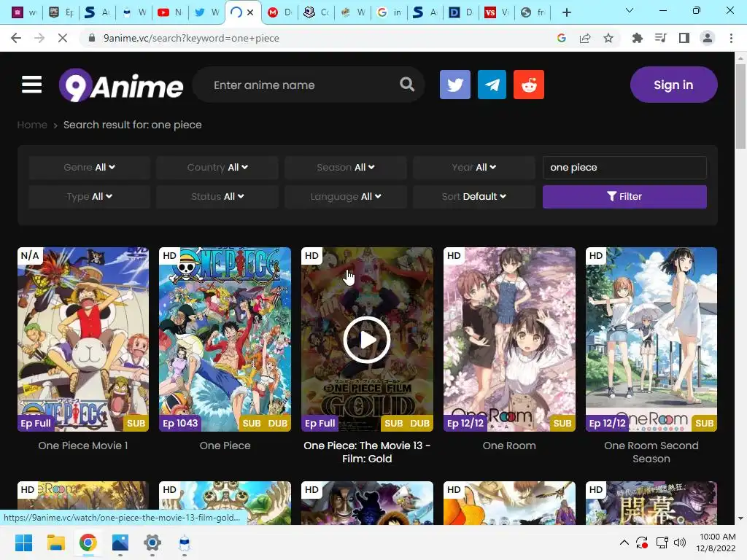
Task: Click the DUB badge on One Piece poster
Action: coord(278,424)
